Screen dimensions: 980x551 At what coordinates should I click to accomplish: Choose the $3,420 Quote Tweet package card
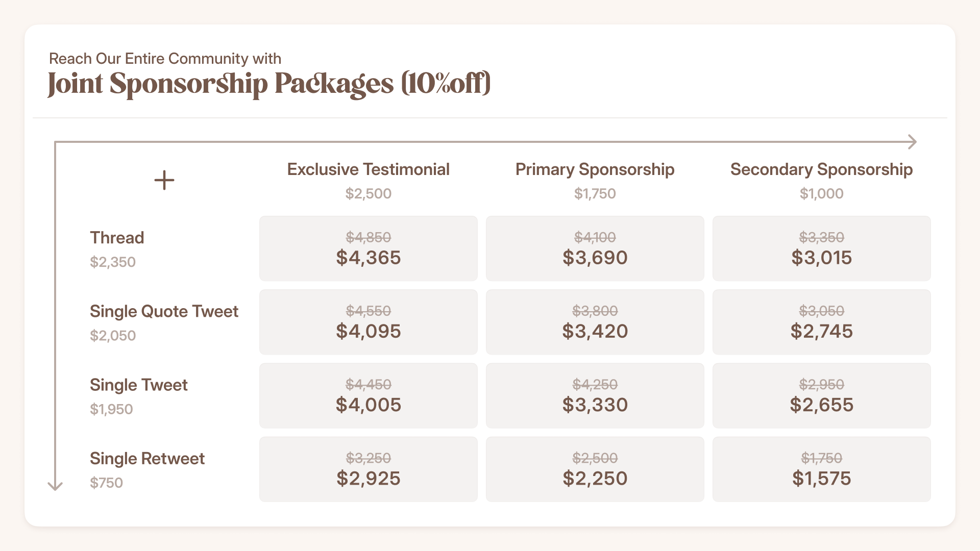tap(595, 322)
